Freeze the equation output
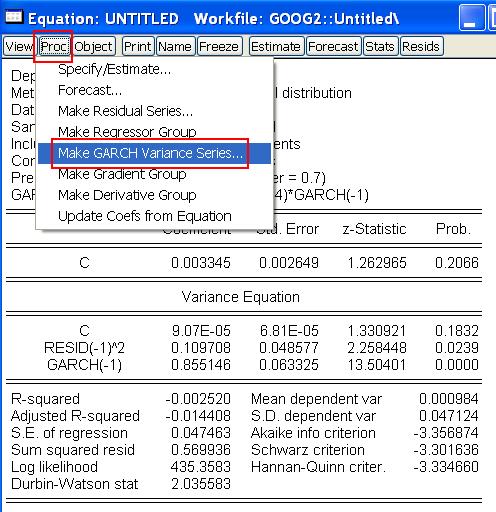Screen dimensions: 496x512 (x=219, y=46)
